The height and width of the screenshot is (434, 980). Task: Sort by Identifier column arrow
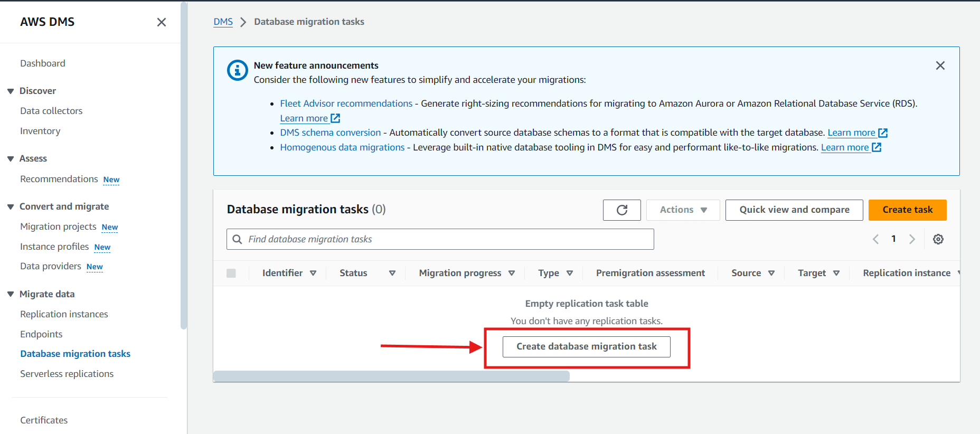click(x=313, y=273)
